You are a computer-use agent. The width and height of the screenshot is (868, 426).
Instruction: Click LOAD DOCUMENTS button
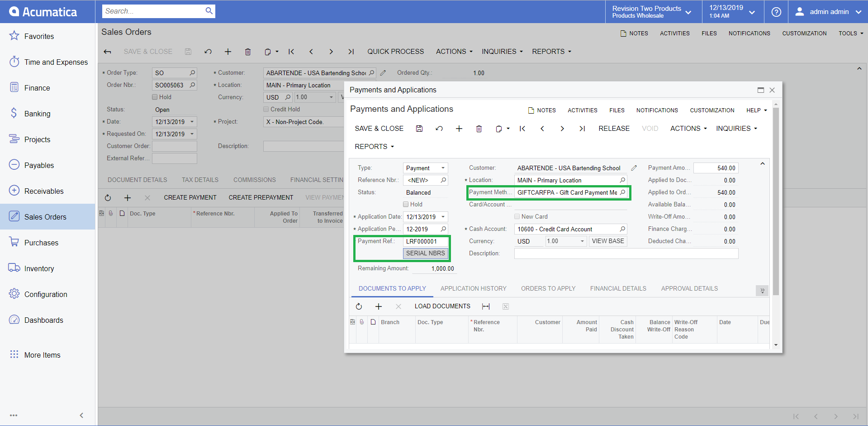click(442, 306)
